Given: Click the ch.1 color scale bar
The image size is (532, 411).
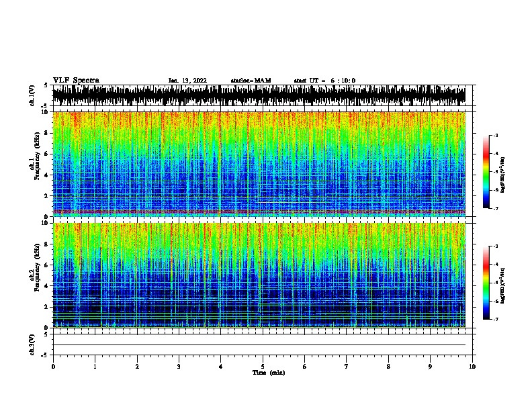Looking at the screenshot, I should [486, 172].
